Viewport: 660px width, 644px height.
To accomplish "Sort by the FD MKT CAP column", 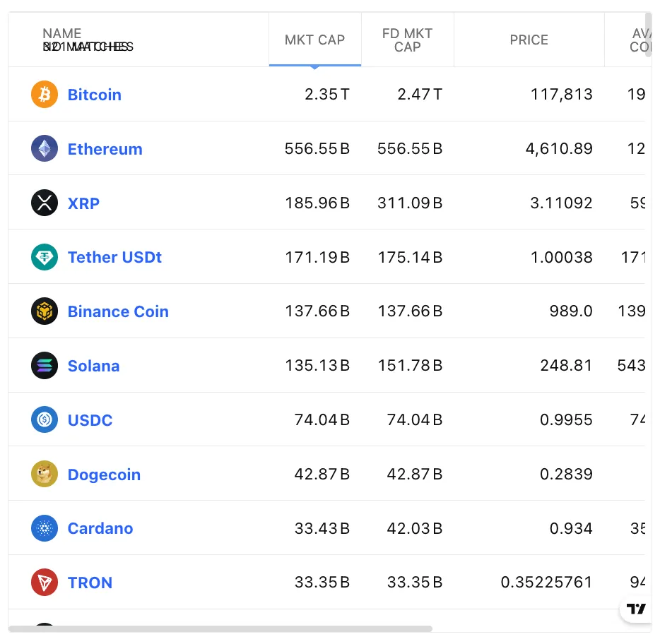I will 407,40.
